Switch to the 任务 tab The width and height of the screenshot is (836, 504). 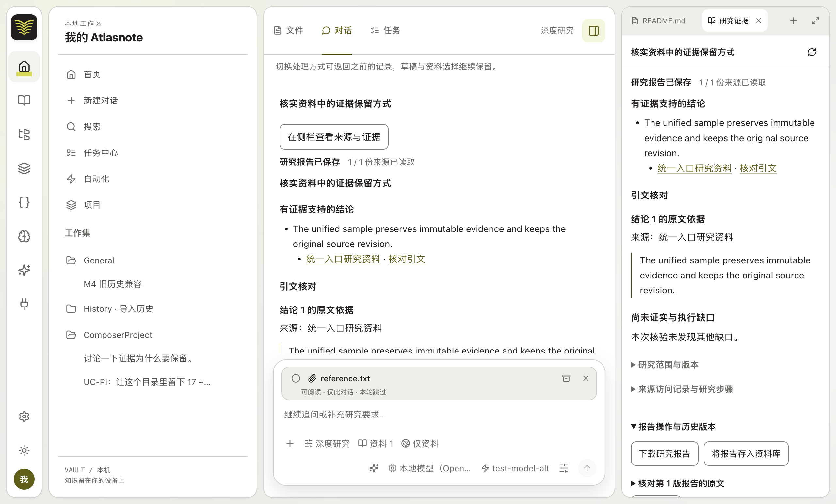coord(385,31)
